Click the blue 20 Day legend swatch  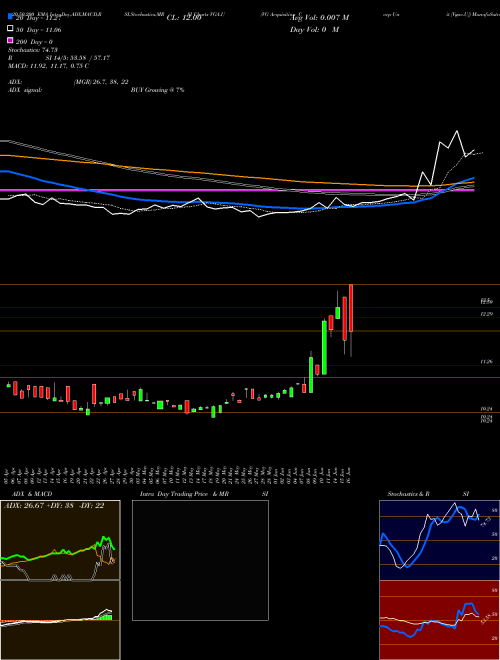10,17
